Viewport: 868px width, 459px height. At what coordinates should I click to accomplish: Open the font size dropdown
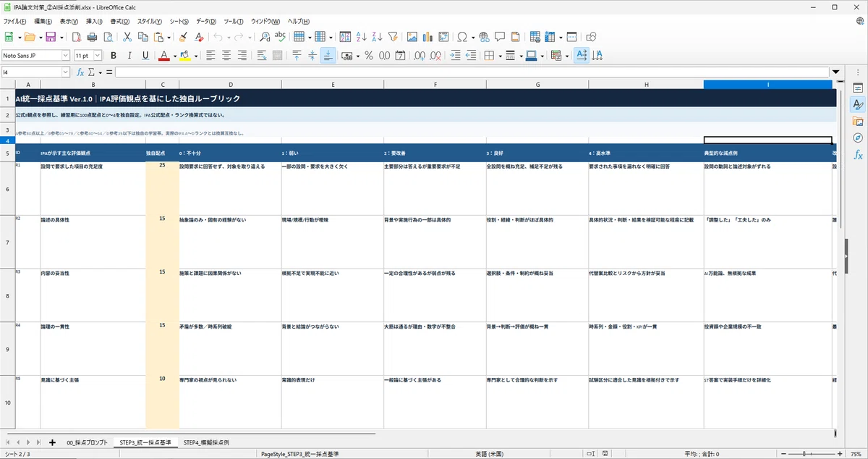pyautogui.click(x=96, y=55)
